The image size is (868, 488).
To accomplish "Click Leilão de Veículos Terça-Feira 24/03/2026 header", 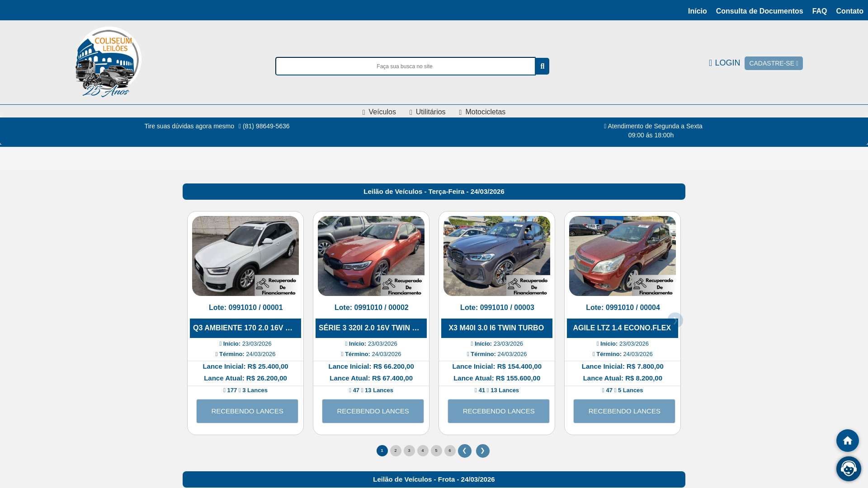I will 434,192.
